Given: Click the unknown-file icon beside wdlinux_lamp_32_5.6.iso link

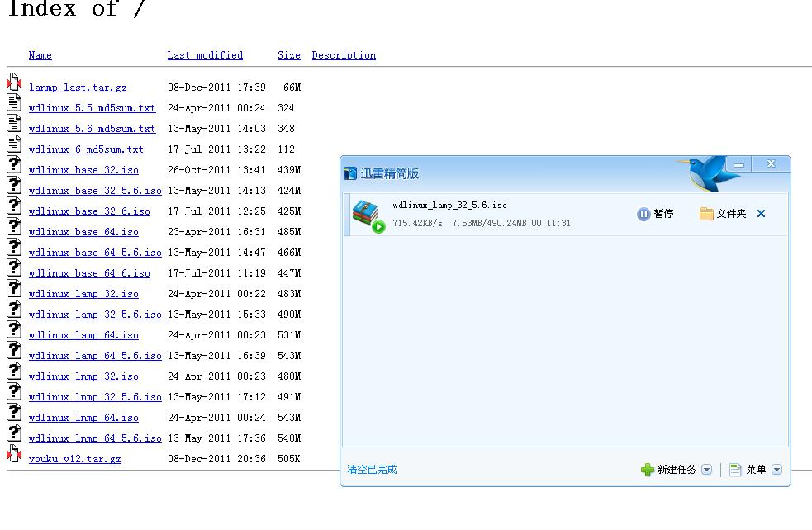Looking at the screenshot, I should [x=14, y=310].
